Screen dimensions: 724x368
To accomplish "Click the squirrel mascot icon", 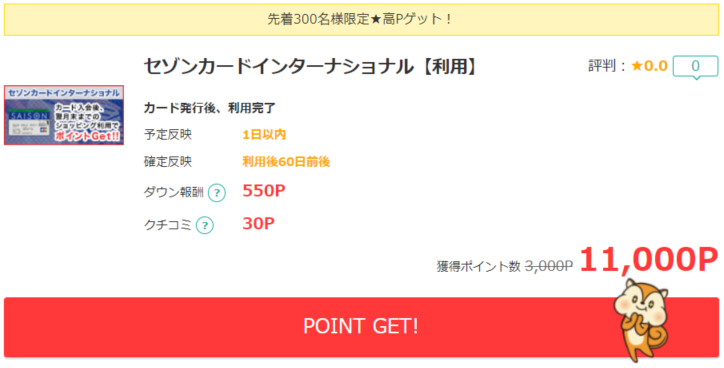I will (x=641, y=320).
